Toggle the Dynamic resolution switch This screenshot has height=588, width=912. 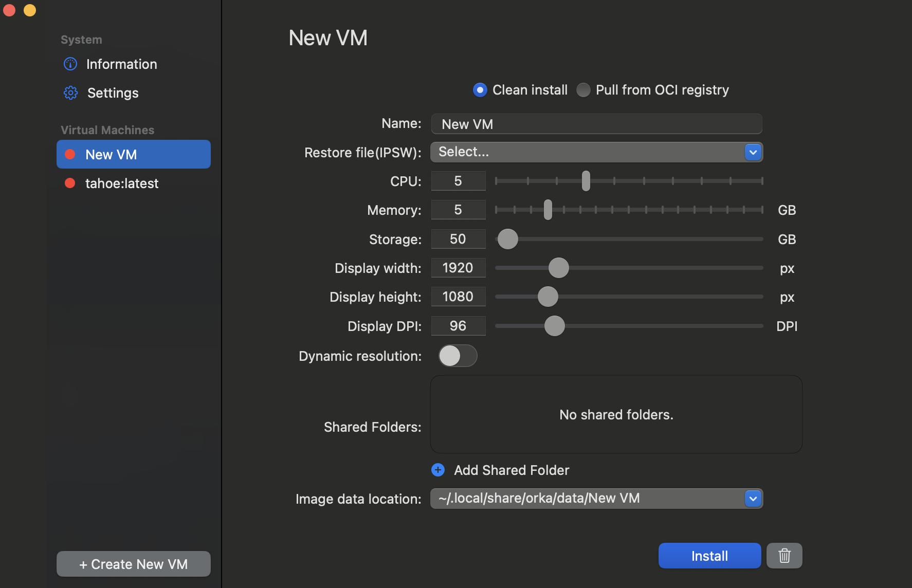point(458,356)
